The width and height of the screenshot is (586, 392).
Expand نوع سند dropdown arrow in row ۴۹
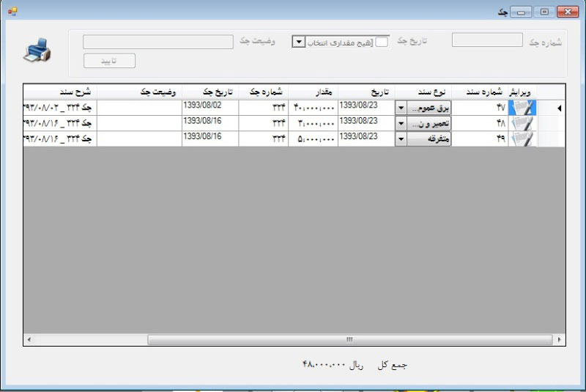(x=401, y=139)
